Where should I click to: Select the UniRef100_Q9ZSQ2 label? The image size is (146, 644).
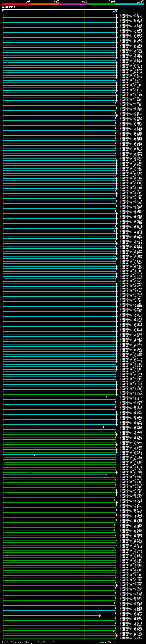131,27
